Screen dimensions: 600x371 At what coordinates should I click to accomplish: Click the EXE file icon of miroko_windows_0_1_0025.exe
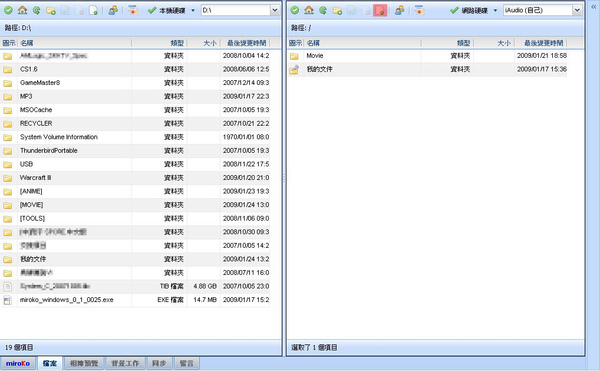(x=7, y=301)
